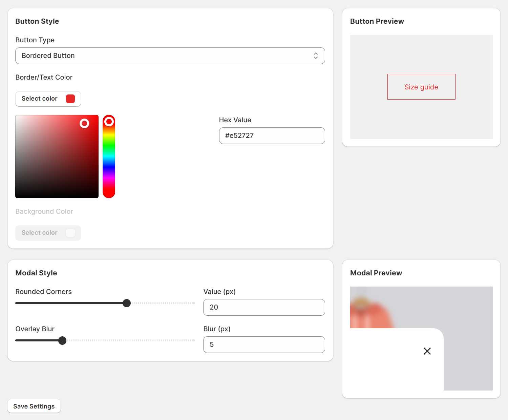Click the Size guide preview button

(421, 87)
